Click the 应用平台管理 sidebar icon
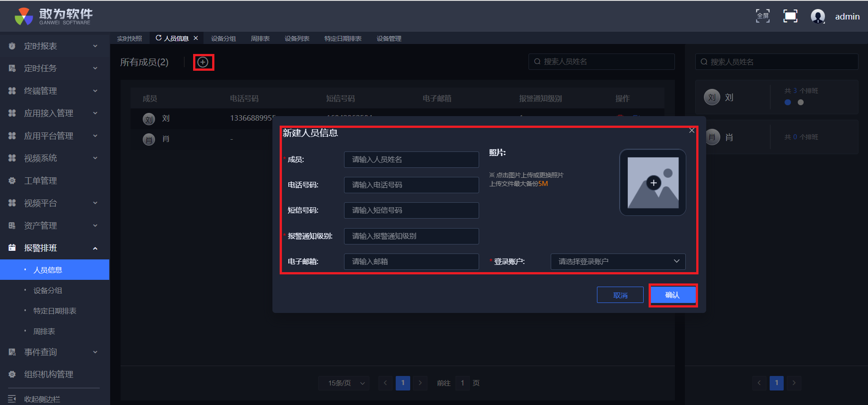 12,136
